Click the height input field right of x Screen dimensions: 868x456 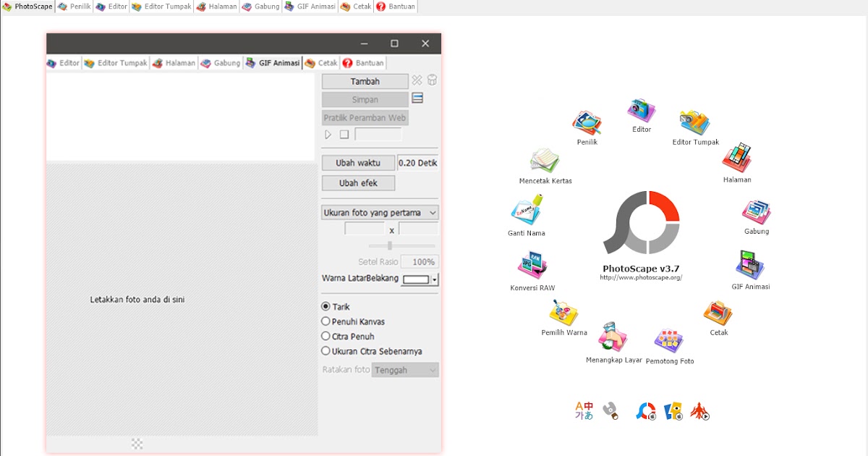pos(419,229)
